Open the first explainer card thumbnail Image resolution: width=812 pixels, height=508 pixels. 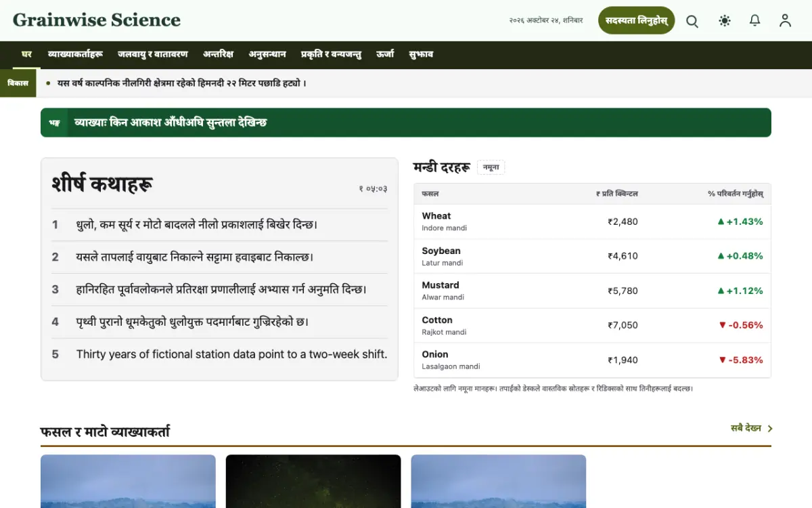point(128,482)
